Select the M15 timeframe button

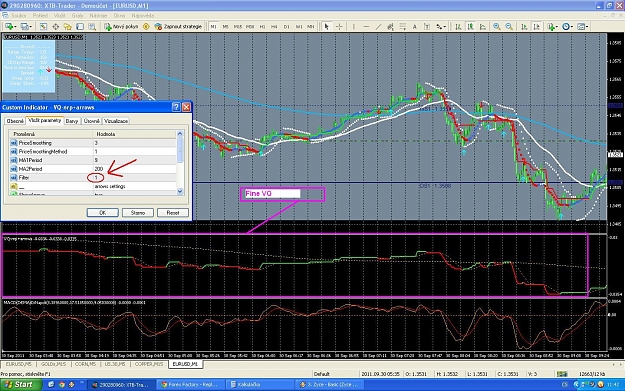click(238, 27)
